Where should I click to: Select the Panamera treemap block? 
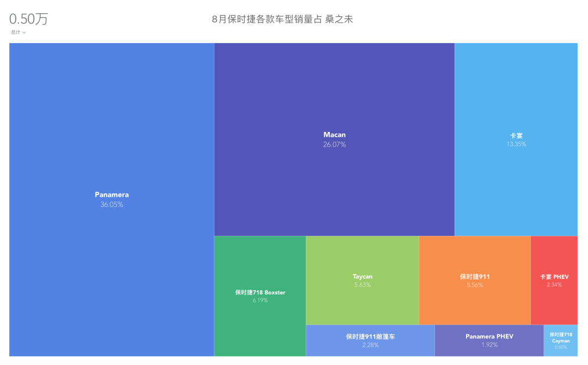[112, 199]
